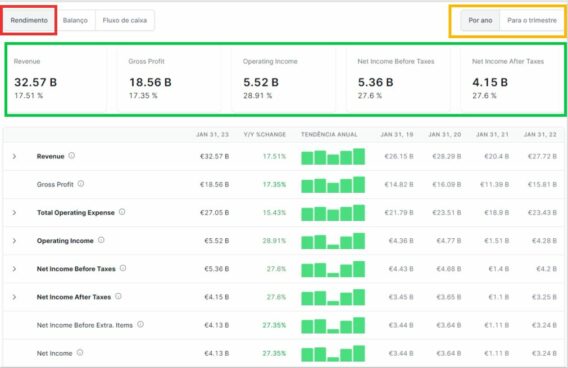Click the Net Income row label

click(54, 354)
